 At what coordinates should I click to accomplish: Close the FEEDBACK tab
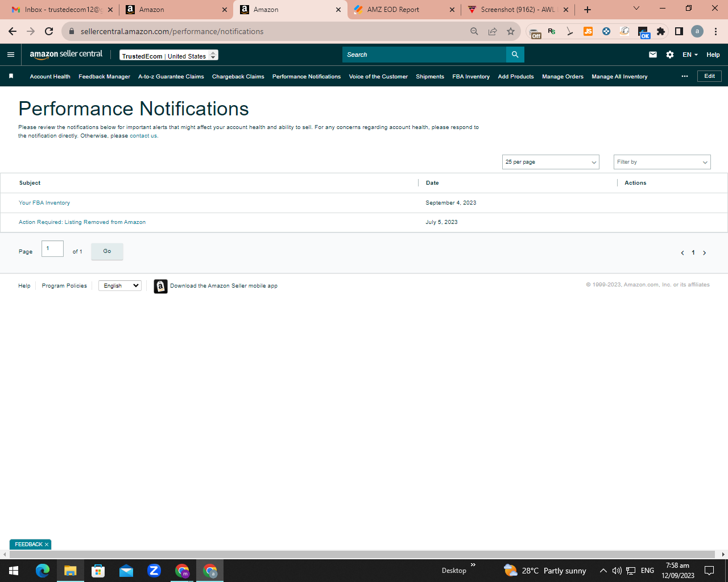tap(47, 544)
